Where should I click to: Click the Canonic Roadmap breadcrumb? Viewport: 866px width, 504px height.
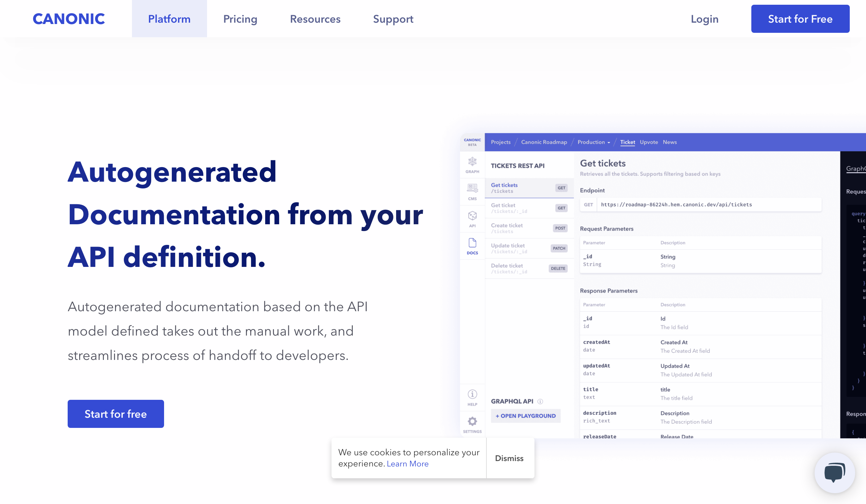[x=544, y=142]
